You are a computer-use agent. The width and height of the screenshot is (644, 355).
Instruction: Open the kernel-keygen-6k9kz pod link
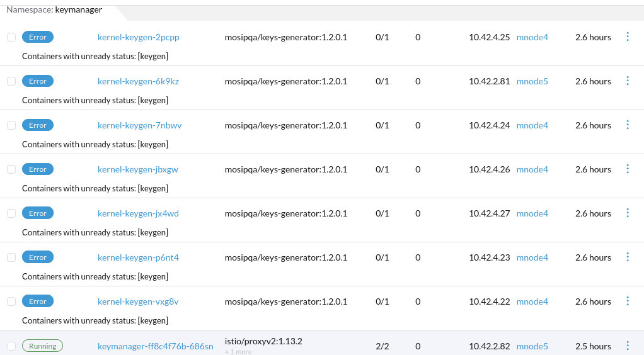(138, 81)
